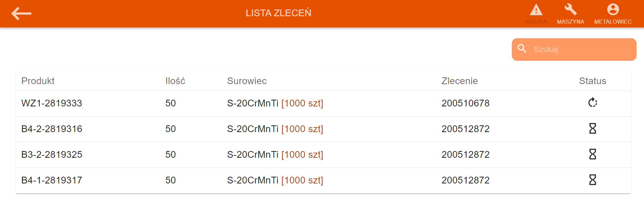Image resolution: width=644 pixels, height=200 pixels.
Task: Click the back arrow icon
Action: (x=21, y=14)
